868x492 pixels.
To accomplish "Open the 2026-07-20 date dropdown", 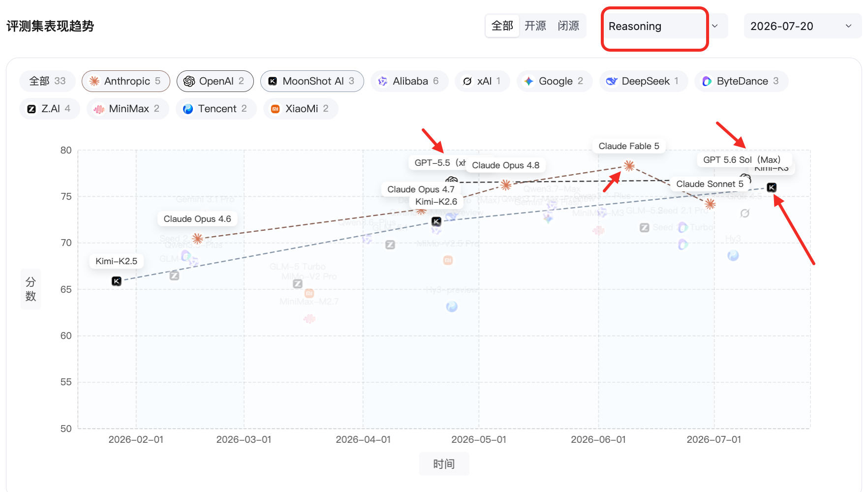I will pyautogui.click(x=802, y=26).
